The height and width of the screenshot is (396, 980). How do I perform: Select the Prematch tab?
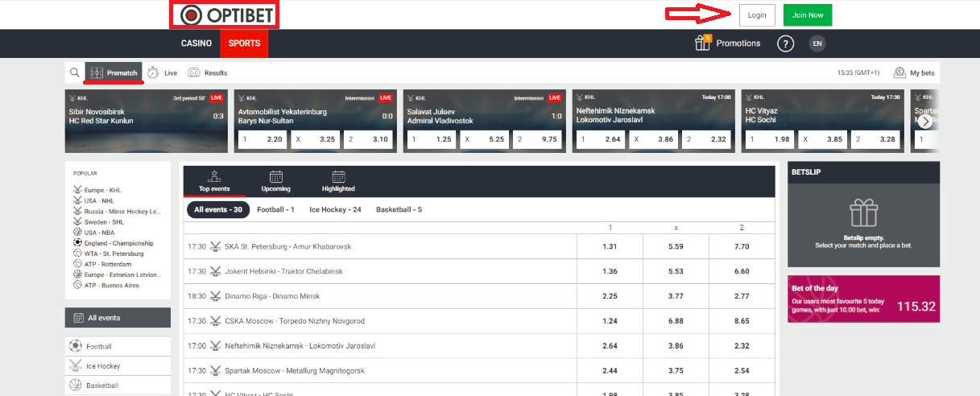[x=114, y=72]
